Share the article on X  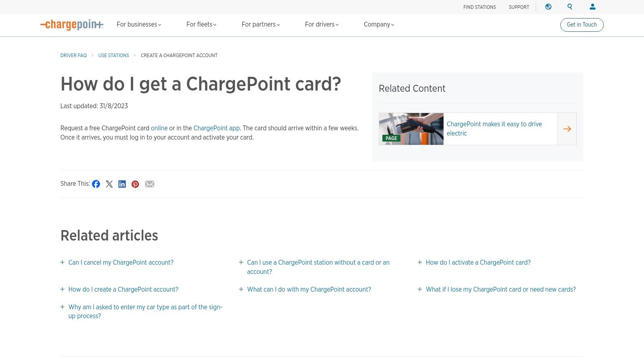coord(109,184)
